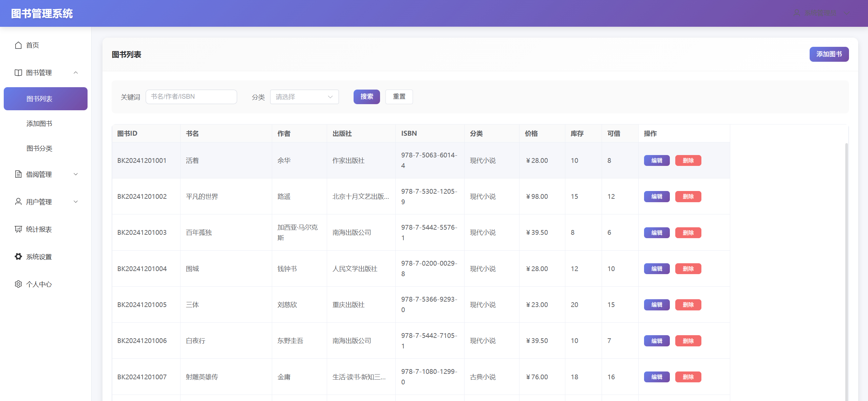The height and width of the screenshot is (401, 868).
Task: Delete the book 围城
Action: pyautogui.click(x=688, y=269)
